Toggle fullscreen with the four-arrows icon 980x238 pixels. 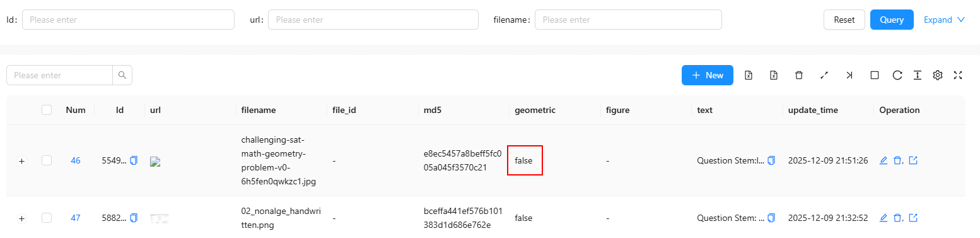tap(958, 75)
